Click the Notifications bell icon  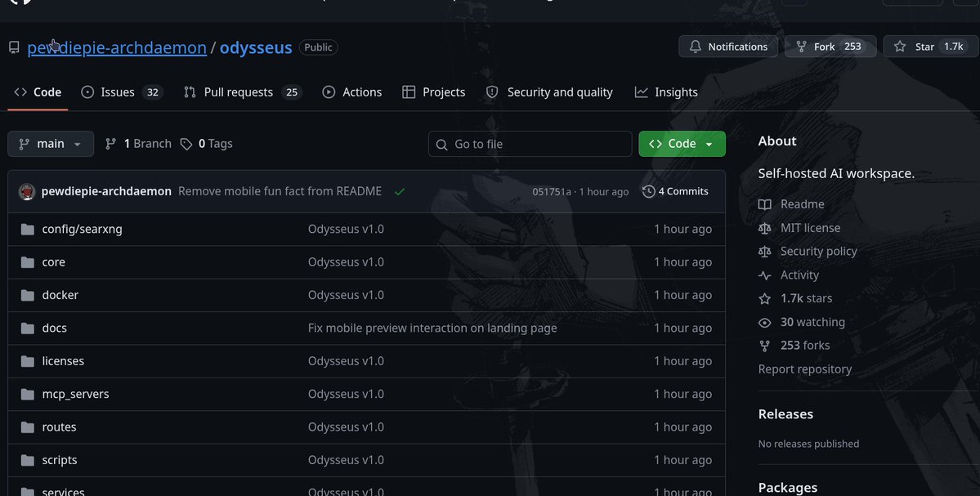pos(695,47)
